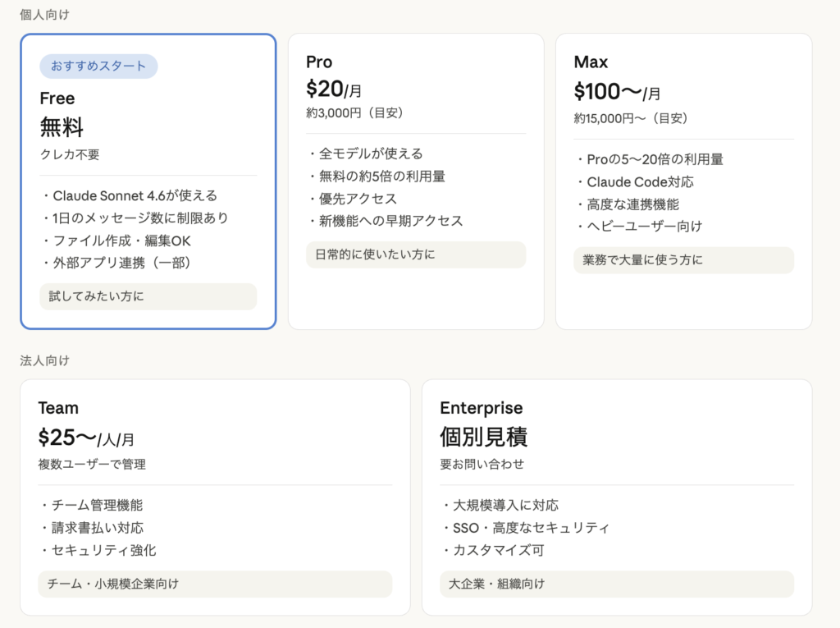This screenshot has width=840, height=628.
Task: Click the $100〜/月 Max price
Action: [x=617, y=92]
